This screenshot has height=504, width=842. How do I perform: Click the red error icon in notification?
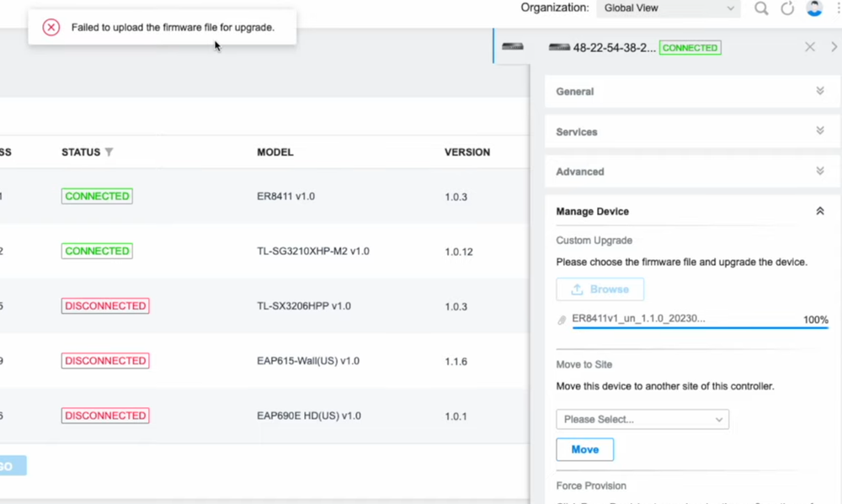pyautogui.click(x=51, y=28)
